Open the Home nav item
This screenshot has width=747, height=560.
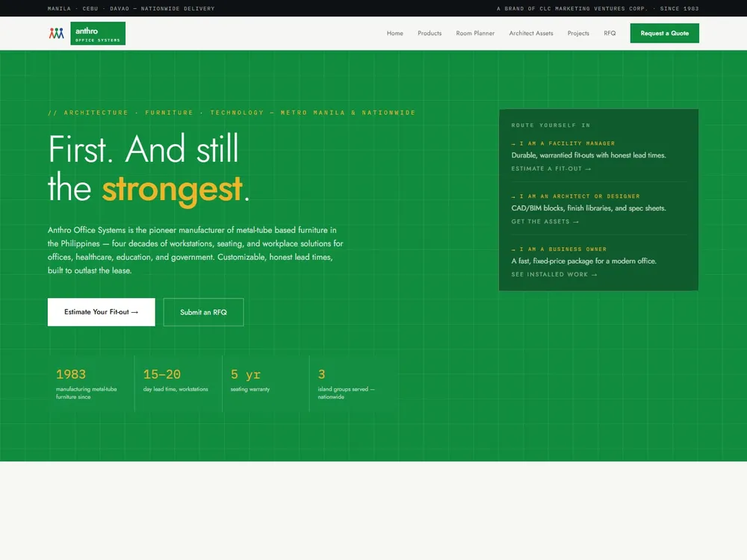click(x=395, y=34)
